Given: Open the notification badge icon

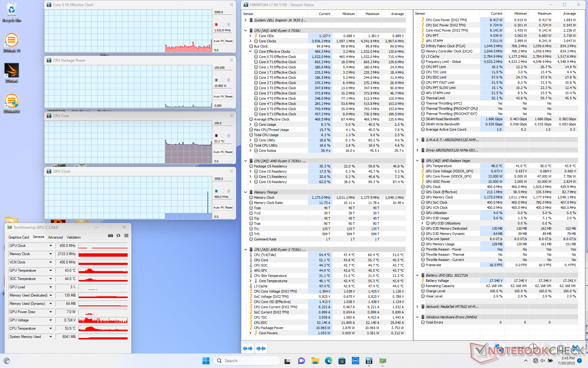Looking at the screenshot, I should tap(579, 361).
